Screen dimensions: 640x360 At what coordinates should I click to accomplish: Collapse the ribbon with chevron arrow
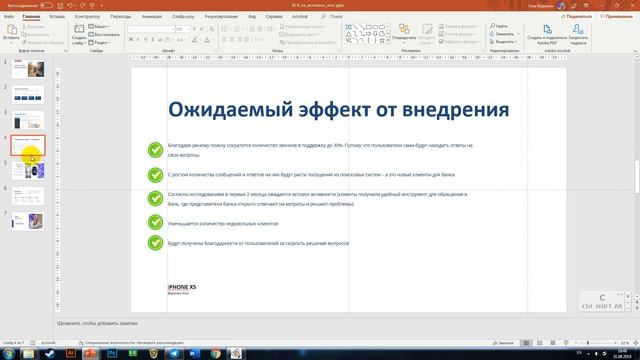point(635,51)
